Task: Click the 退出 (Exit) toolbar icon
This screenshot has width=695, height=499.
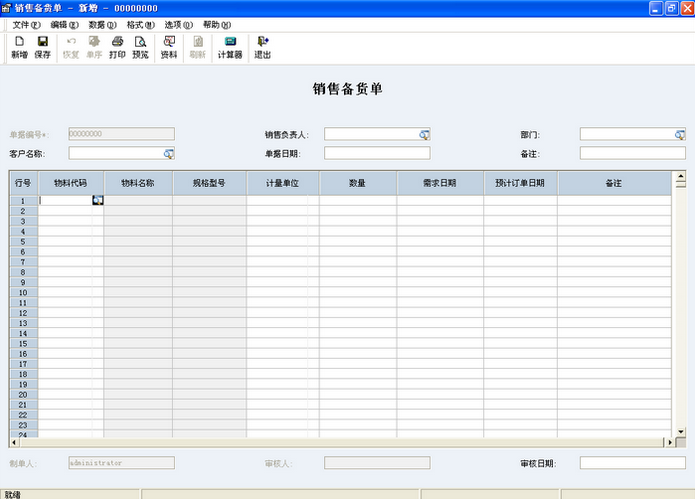Action: coord(262,47)
